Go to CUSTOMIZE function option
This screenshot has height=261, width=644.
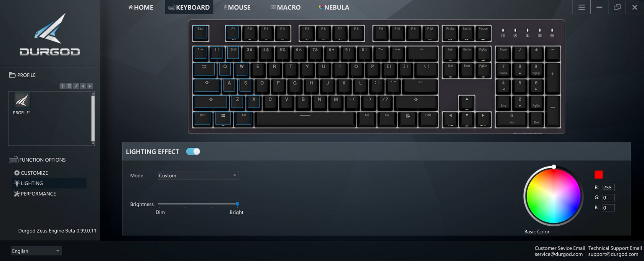[31, 173]
